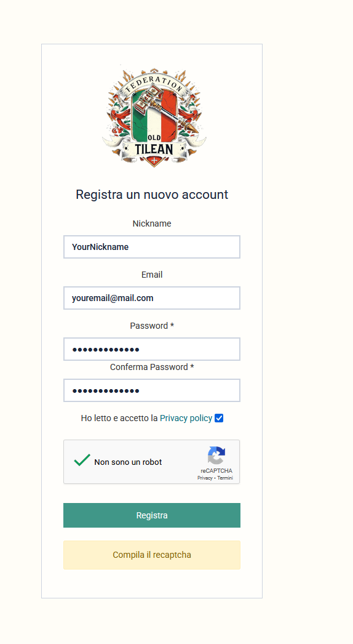Image resolution: width=353 pixels, height=644 pixels.
Task: Untick the Privacy policy acceptance checkbox
Action: pyautogui.click(x=219, y=418)
